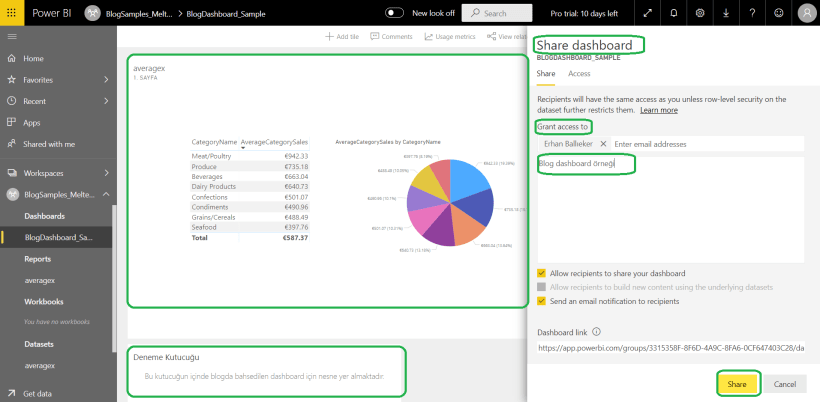Open the help question mark menu
820x402 pixels.
click(x=752, y=13)
